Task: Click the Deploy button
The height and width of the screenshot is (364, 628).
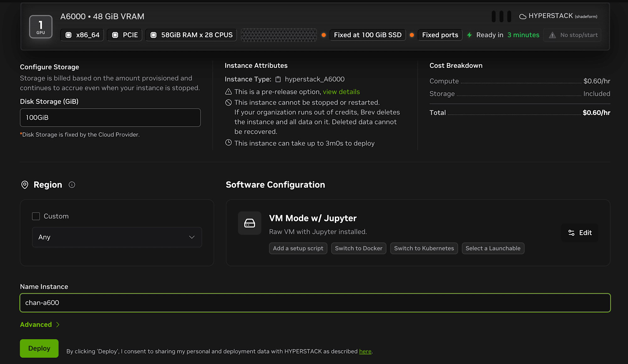Action: 39,348
